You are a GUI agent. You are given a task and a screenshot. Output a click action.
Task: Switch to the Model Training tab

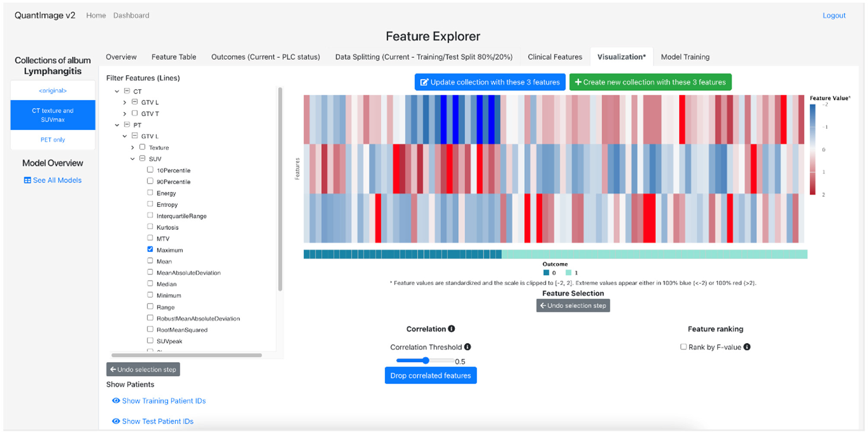pos(685,57)
